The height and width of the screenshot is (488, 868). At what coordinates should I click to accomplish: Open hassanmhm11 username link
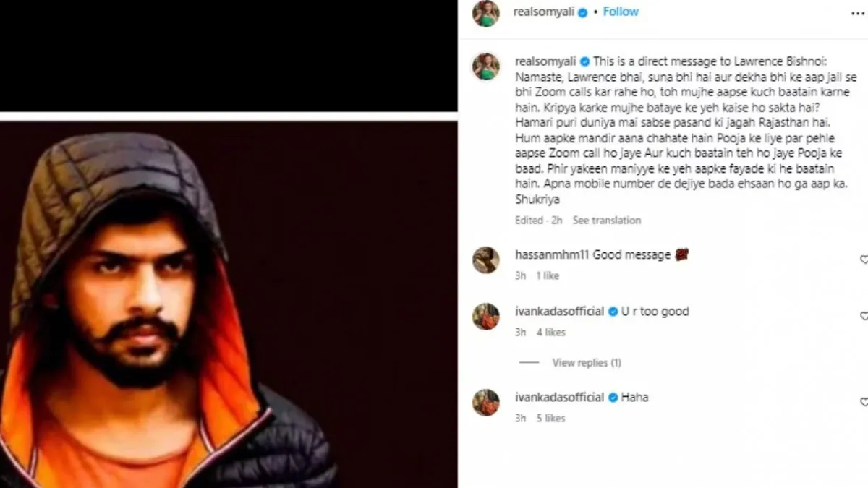click(552, 255)
